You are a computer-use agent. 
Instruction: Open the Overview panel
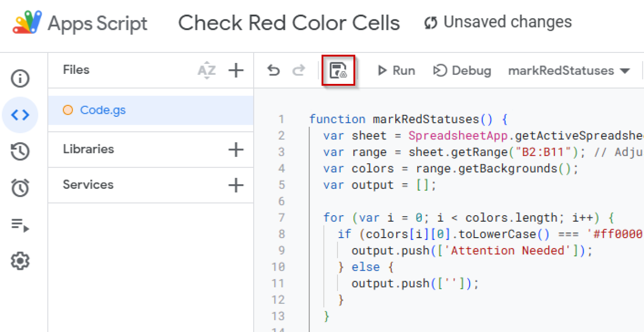tap(20, 78)
